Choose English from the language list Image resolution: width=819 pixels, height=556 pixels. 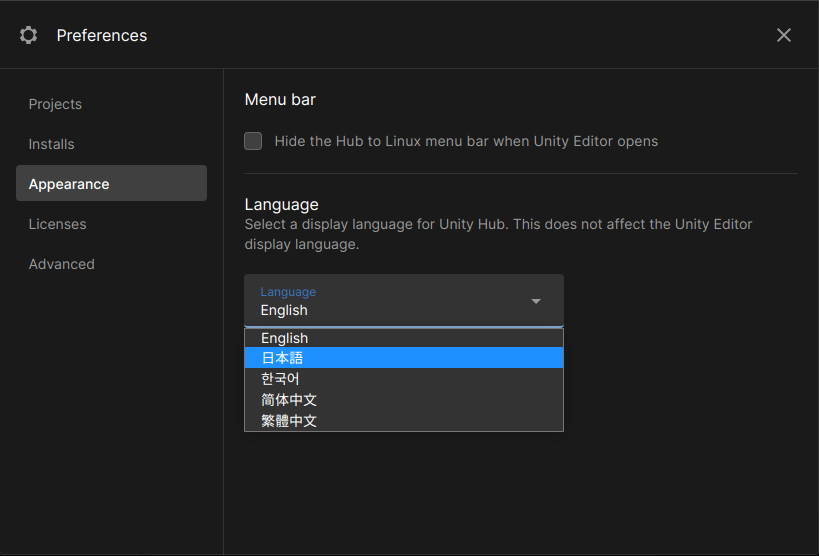(404, 338)
